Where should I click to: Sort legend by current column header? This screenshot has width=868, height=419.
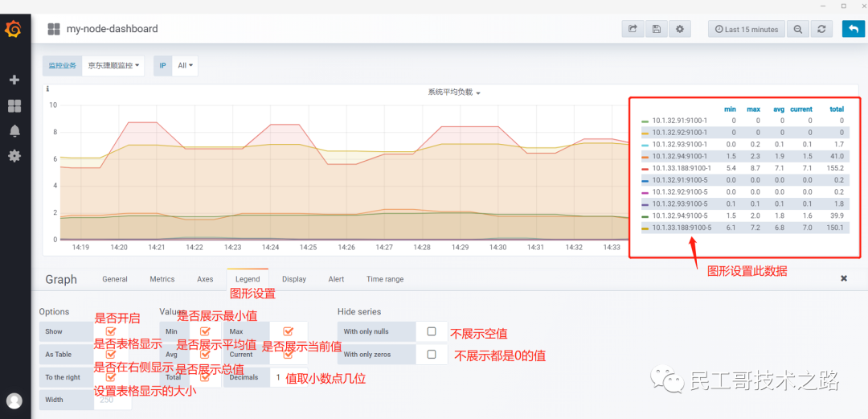pyautogui.click(x=801, y=109)
